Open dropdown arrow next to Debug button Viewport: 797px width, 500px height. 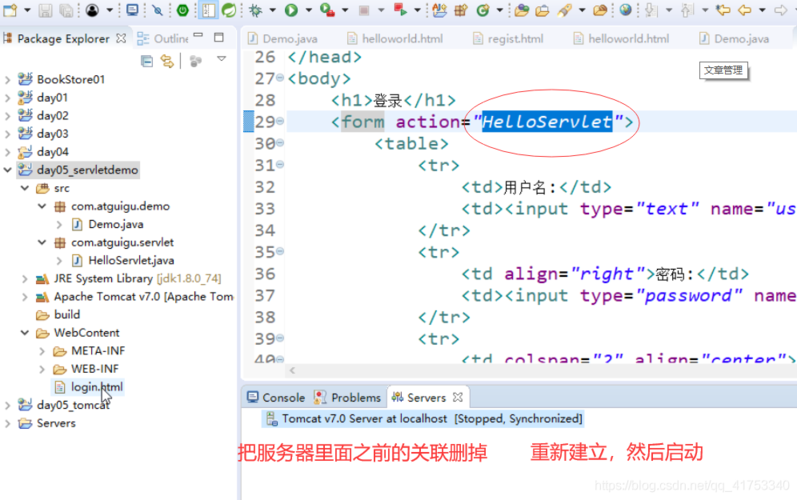click(x=272, y=10)
